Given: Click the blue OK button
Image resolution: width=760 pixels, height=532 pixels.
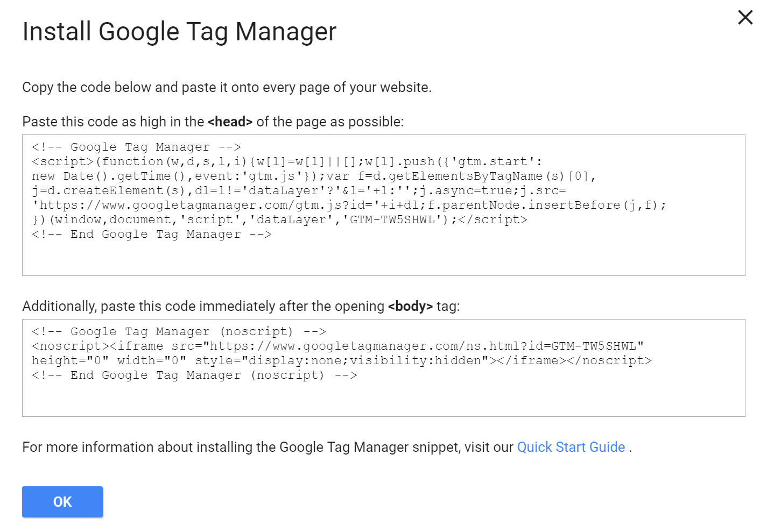Looking at the screenshot, I should click(62, 502).
